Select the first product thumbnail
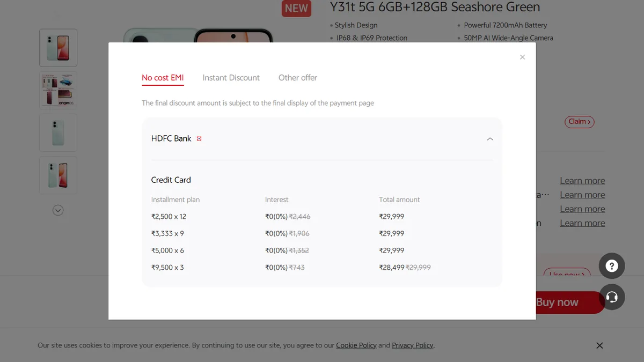 pos(58,48)
